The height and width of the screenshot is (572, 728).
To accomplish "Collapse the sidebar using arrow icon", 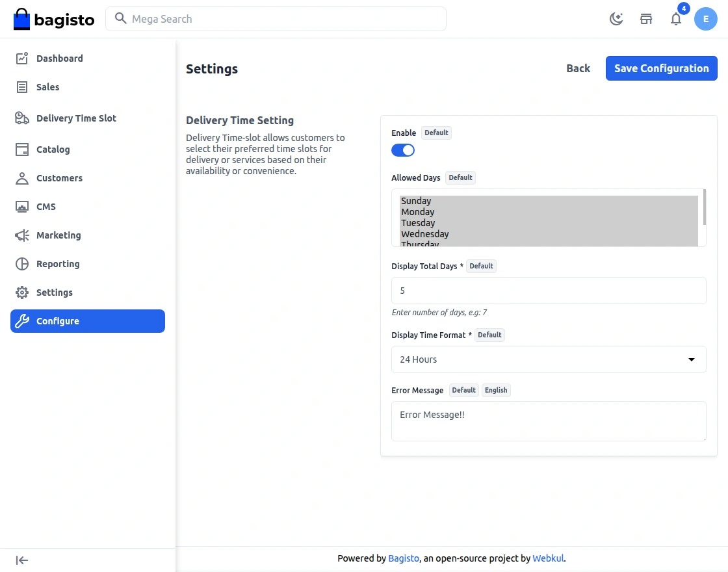I will pyautogui.click(x=22, y=560).
